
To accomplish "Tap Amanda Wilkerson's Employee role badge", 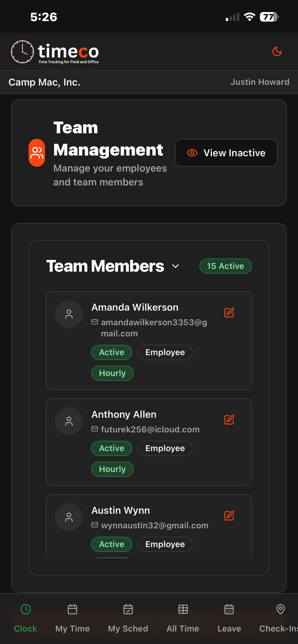I will pyautogui.click(x=165, y=352).
